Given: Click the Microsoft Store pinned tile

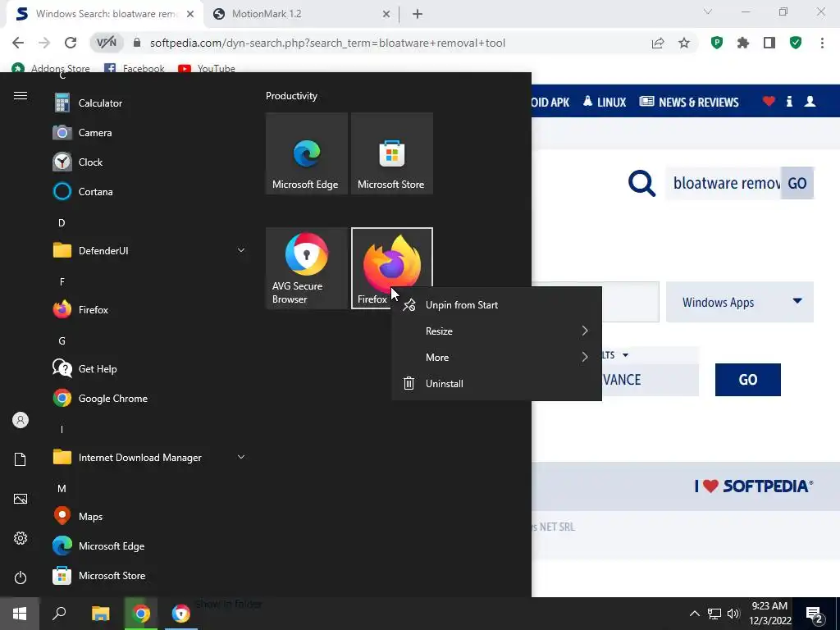Looking at the screenshot, I should (x=391, y=153).
